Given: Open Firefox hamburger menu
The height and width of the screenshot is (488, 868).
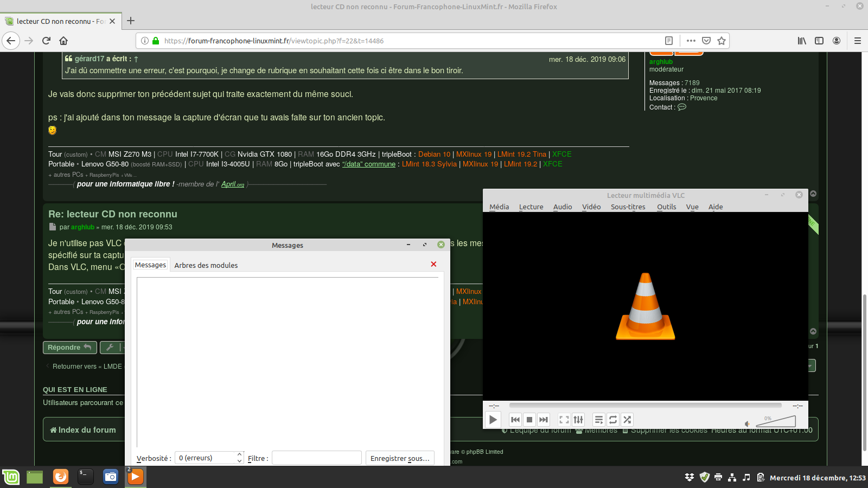Looking at the screenshot, I should [x=858, y=41].
